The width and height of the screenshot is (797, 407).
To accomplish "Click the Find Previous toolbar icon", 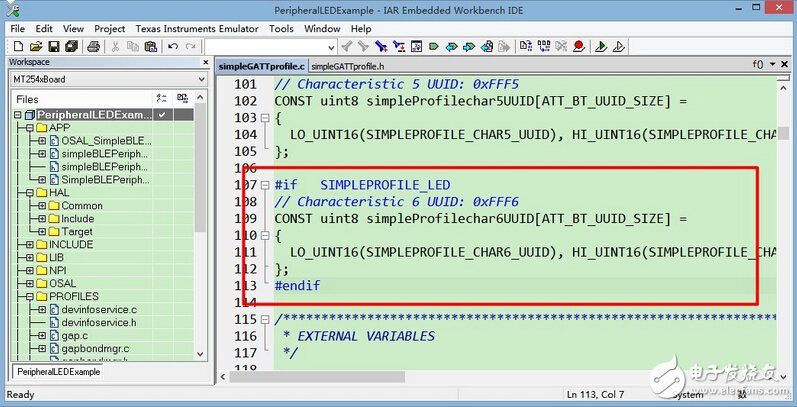I will coord(347,47).
